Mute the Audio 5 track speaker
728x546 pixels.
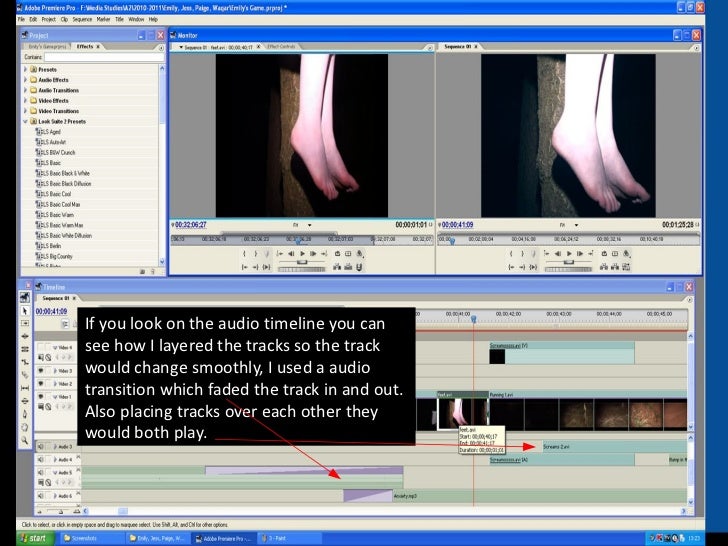(x=41, y=472)
